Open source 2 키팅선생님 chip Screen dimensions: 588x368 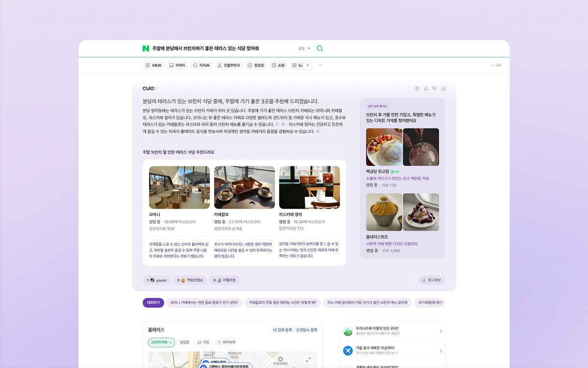(190, 280)
